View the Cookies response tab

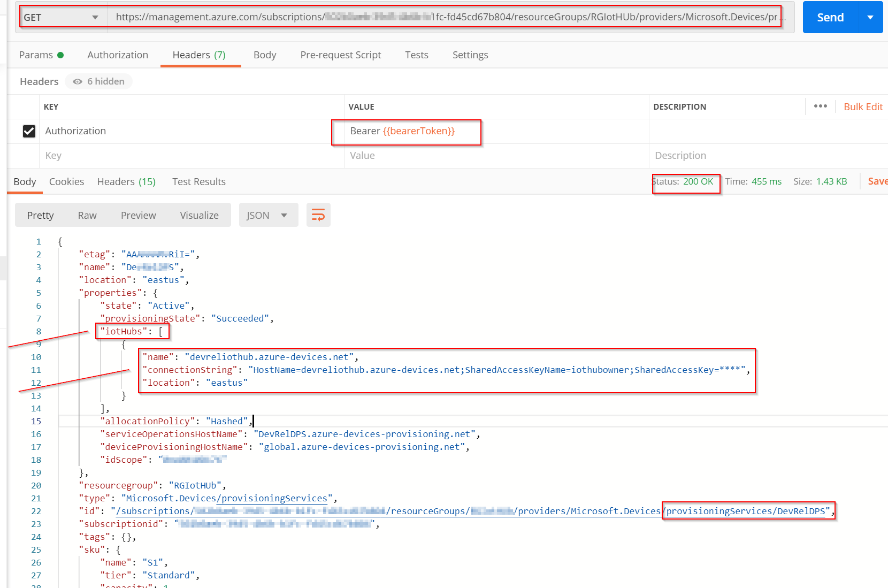66,181
